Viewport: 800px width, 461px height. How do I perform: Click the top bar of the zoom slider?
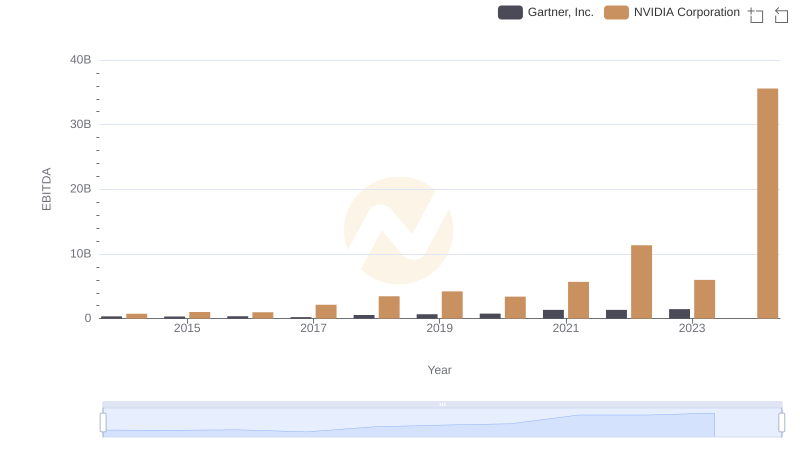[x=442, y=404]
